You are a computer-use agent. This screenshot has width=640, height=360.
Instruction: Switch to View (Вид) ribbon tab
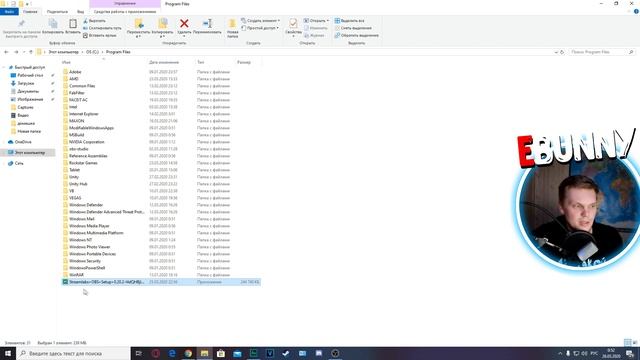pyautogui.click(x=80, y=12)
